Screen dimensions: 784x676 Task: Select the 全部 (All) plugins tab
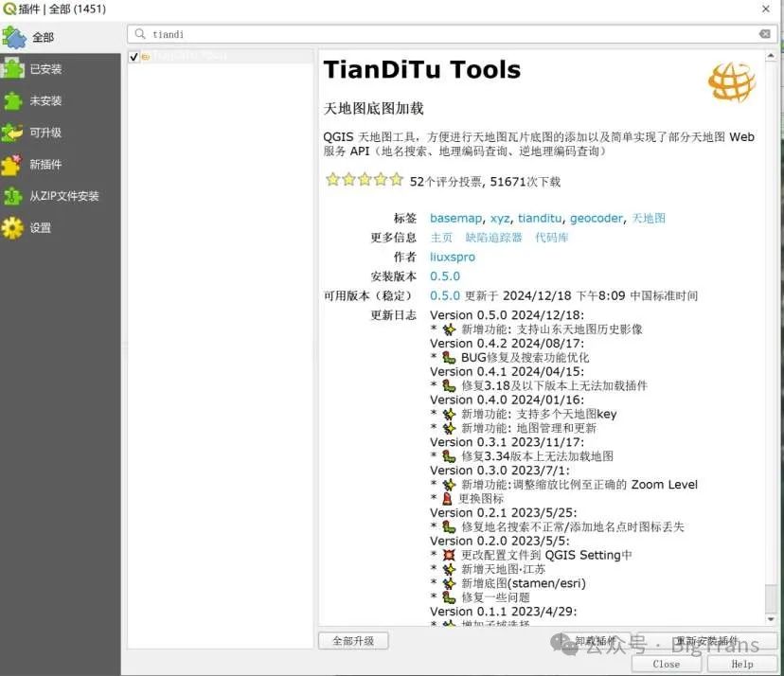click(60, 37)
